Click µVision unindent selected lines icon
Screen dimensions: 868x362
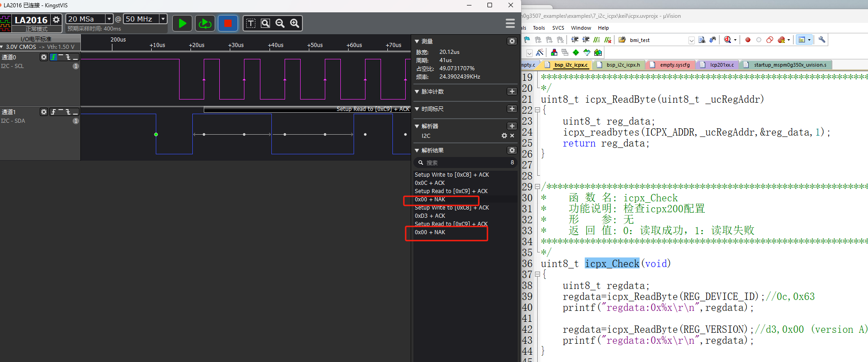(x=586, y=40)
